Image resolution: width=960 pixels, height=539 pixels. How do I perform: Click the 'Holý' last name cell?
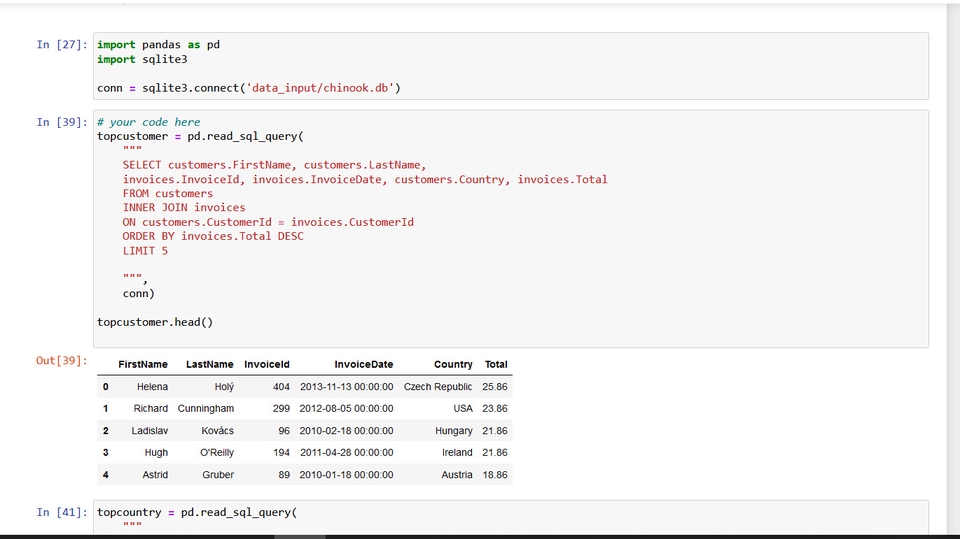[224, 386]
